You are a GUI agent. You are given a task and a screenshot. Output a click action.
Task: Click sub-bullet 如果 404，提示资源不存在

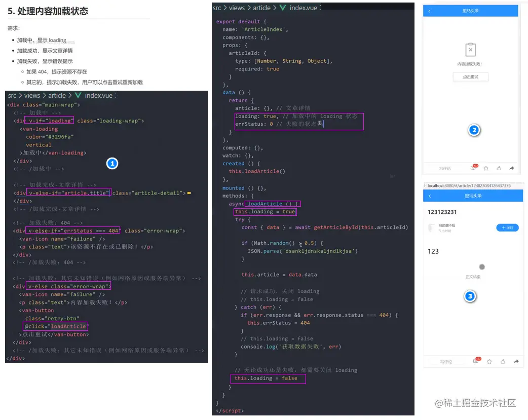[57, 72]
